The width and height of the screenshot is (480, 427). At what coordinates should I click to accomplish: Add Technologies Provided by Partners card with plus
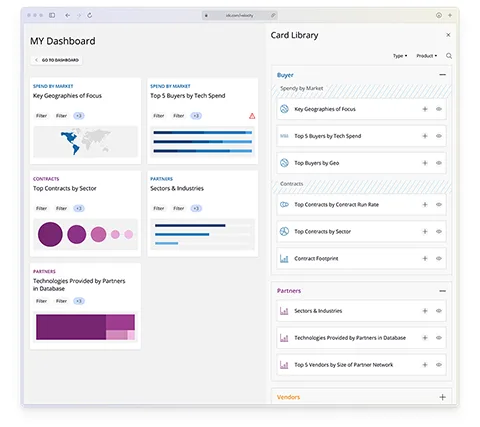click(x=425, y=338)
